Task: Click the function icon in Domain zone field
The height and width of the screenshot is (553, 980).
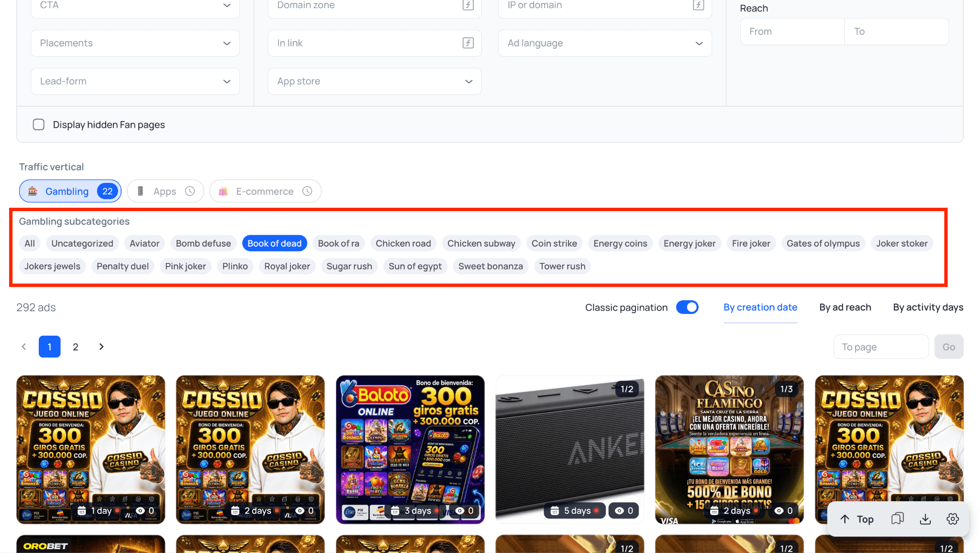Action: click(468, 5)
